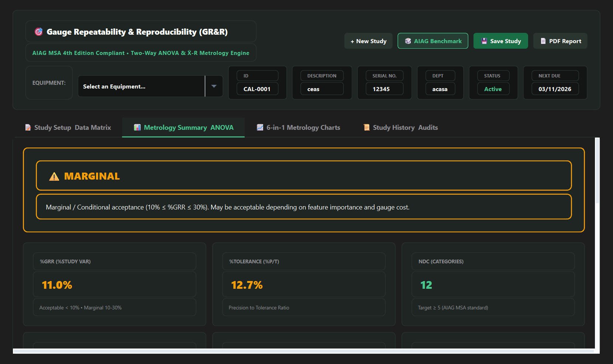Expand the equipment dropdown arrow
The height and width of the screenshot is (364, 613).
[214, 86]
